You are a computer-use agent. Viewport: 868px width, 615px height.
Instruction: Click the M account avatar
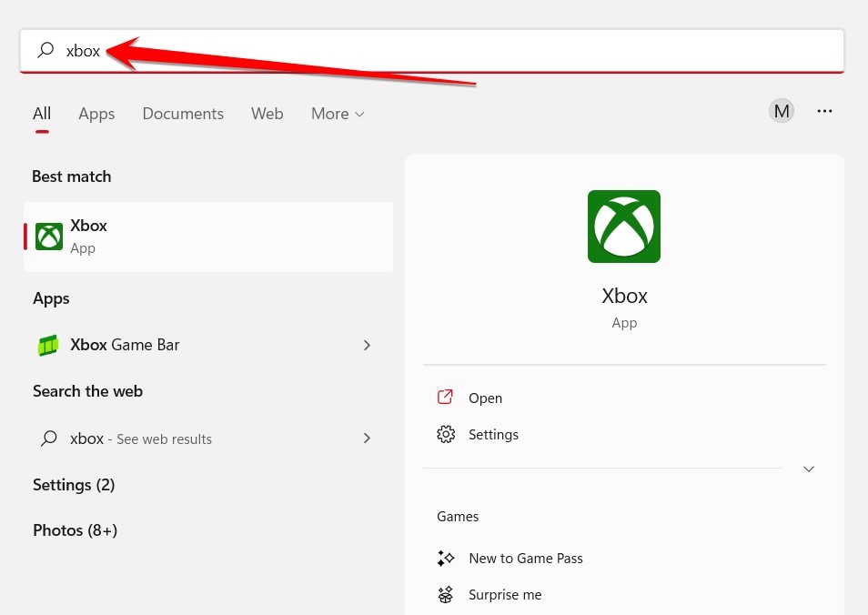click(781, 111)
